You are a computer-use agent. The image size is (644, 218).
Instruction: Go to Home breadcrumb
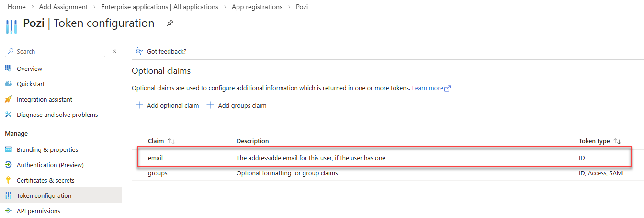coord(17,7)
